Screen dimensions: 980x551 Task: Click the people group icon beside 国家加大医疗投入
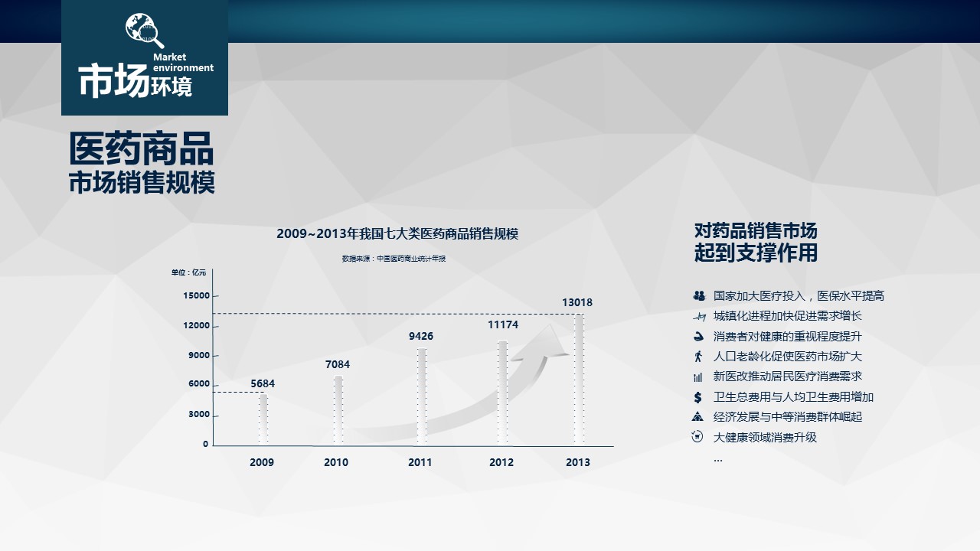point(698,295)
